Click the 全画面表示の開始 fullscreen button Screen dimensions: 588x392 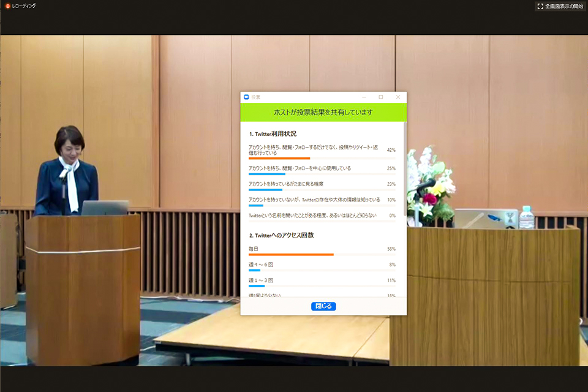pyautogui.click(x=560, y=6)
